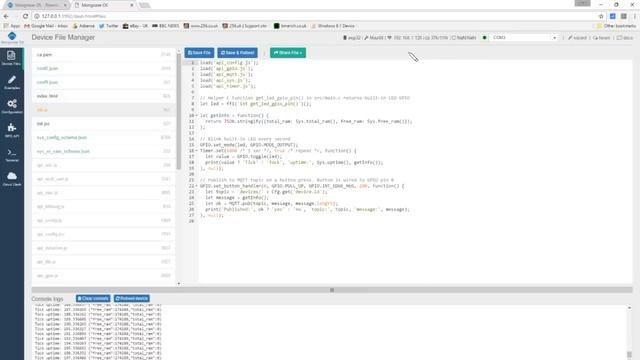Select index.html in the file list
This screenshot has height=360, width=640.
click(x=104, y=96)
